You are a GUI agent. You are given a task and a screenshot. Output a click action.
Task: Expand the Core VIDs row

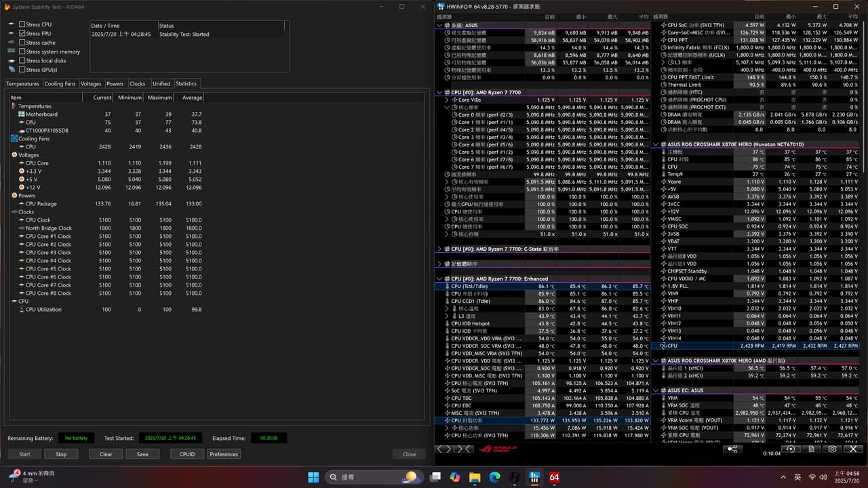tap(446, 100)
